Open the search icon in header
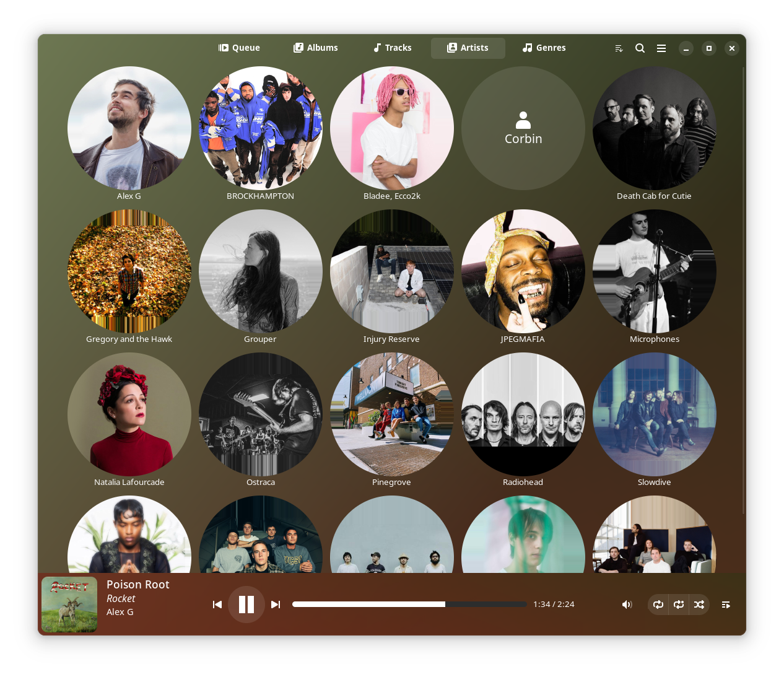784x677 pixels. click(x=640, y=48)
